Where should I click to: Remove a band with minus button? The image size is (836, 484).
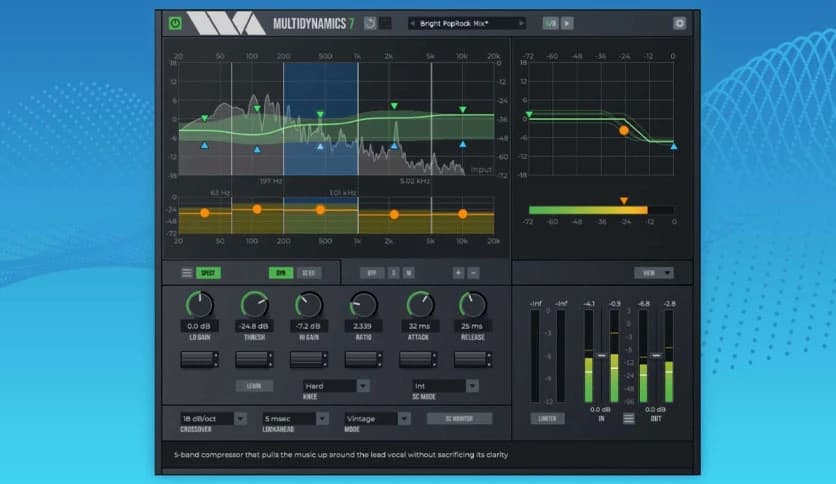[473, 273]
